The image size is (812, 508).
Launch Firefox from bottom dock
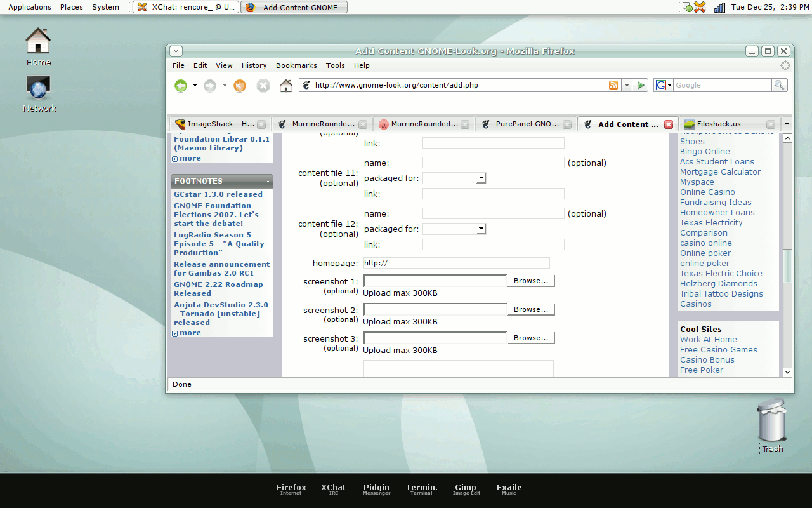click(x=291, y=489)
